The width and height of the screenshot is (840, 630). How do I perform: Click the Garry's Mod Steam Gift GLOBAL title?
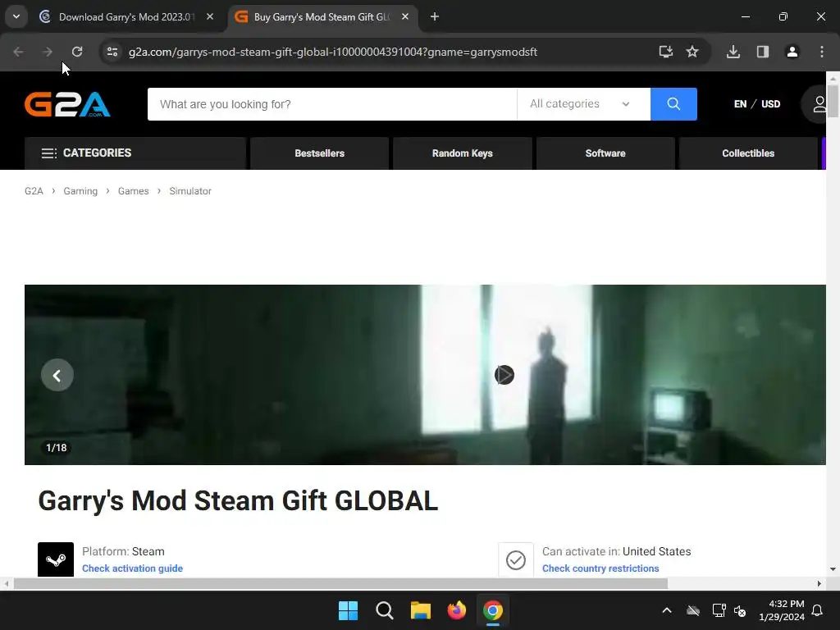click(x=238, y=501)
